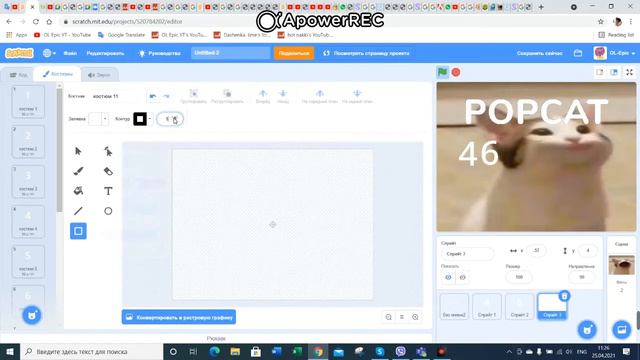
Task: Click the orange Share button
Action: 294,53
